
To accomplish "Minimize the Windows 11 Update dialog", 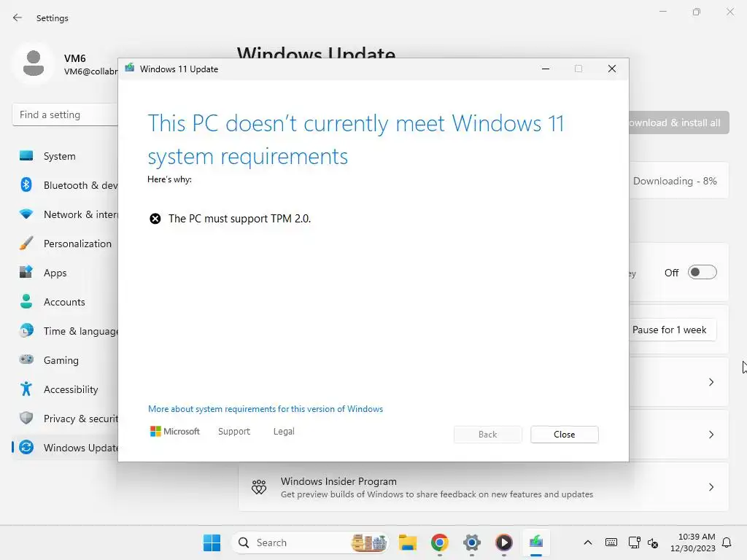I will tap(546, 69).
